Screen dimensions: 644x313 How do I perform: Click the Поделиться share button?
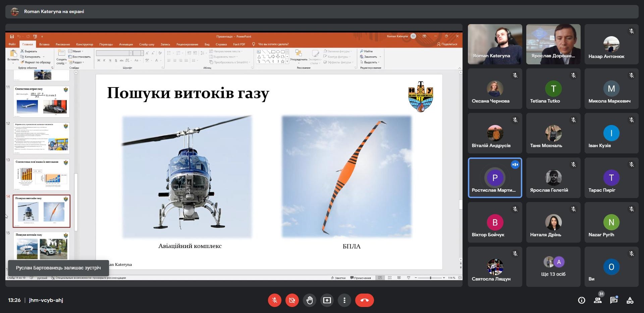tap(447, 44)
